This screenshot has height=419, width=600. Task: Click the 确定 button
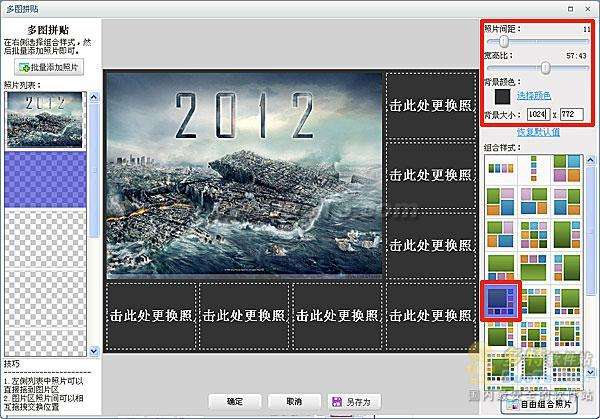pos(235,401)
